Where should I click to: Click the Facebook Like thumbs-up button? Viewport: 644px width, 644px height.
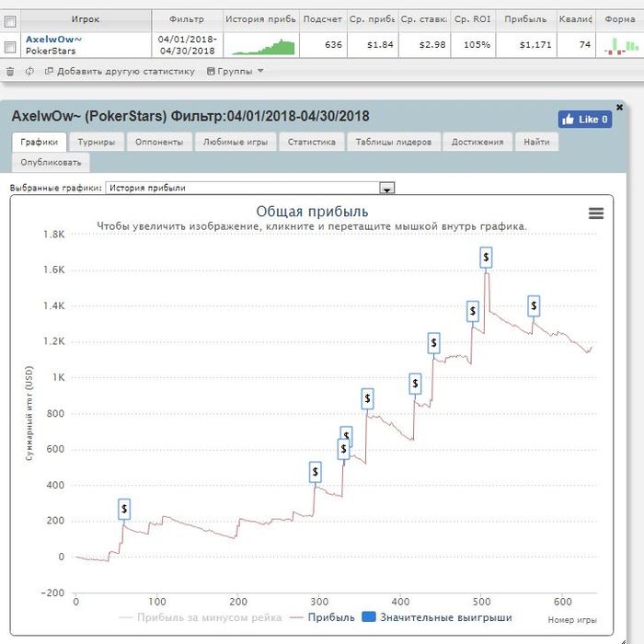click(584, 120)
